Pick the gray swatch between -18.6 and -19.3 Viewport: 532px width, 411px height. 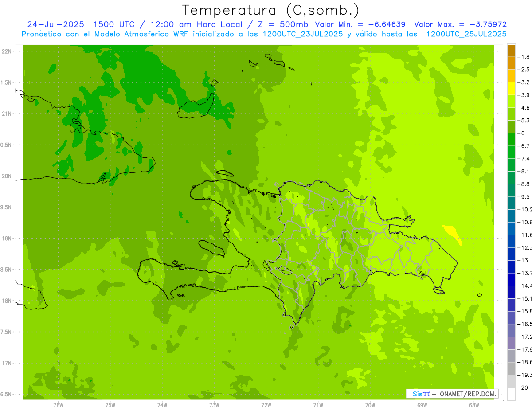click(511, 368)
